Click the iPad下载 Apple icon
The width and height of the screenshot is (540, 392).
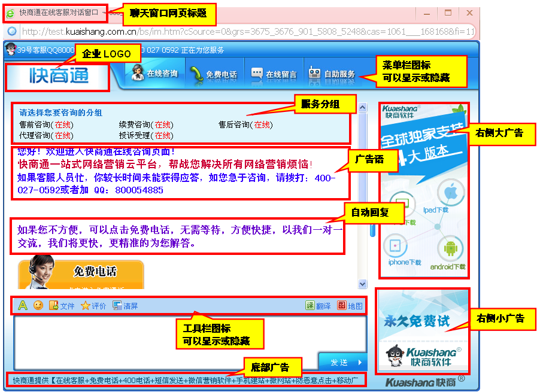[x=451, y=194]
